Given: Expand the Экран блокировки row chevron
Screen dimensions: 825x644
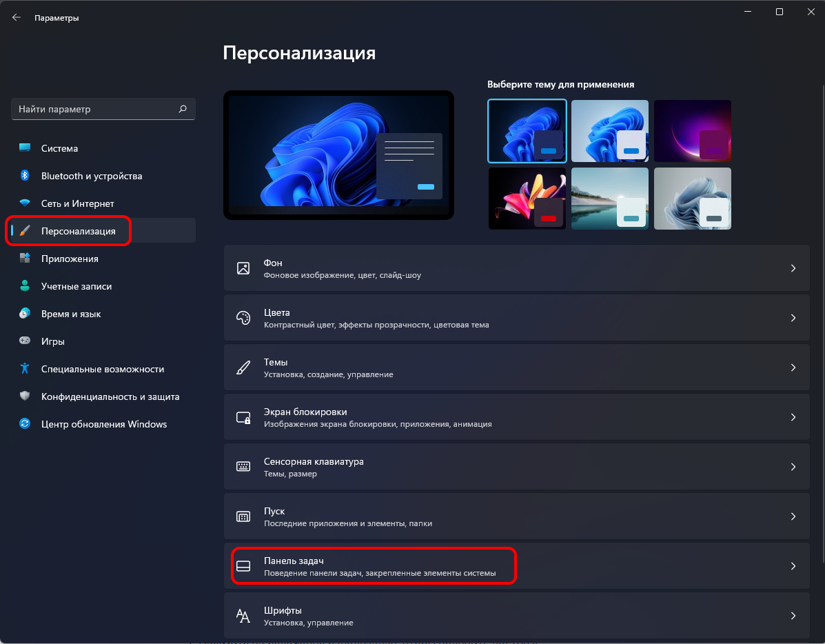Looking at the screenshot, I should click(793, 417).
